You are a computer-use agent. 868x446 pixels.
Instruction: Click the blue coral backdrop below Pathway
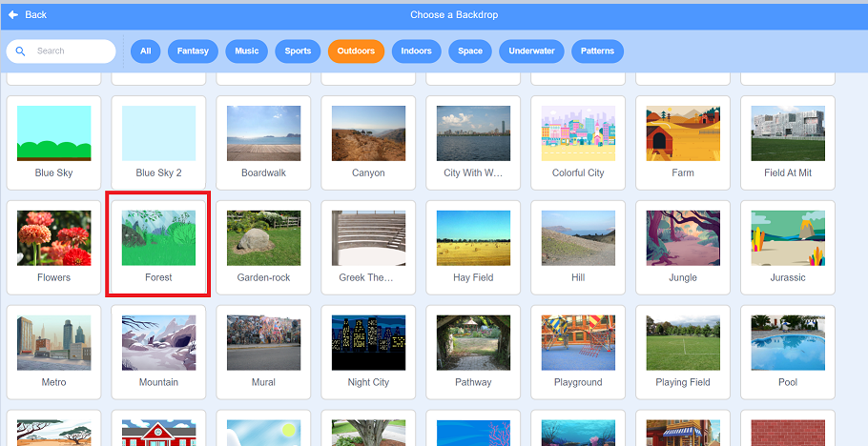pyautogui.click(x=473, y=429)
